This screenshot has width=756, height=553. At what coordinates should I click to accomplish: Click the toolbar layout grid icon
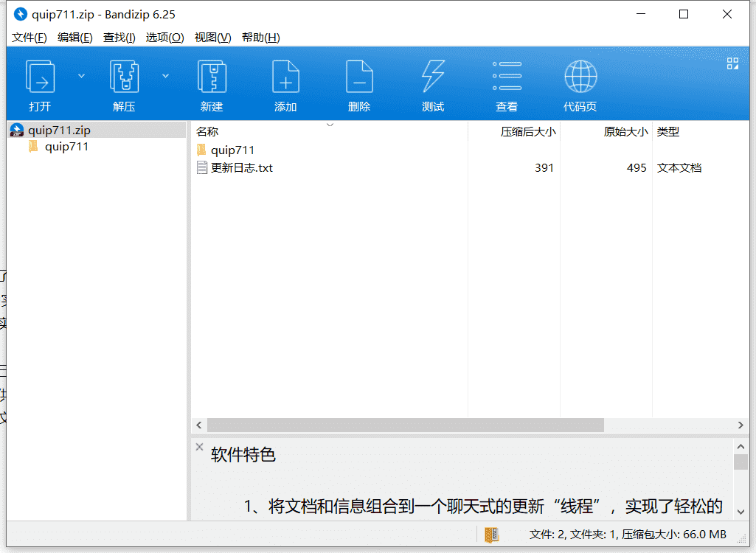coord(732,63)
